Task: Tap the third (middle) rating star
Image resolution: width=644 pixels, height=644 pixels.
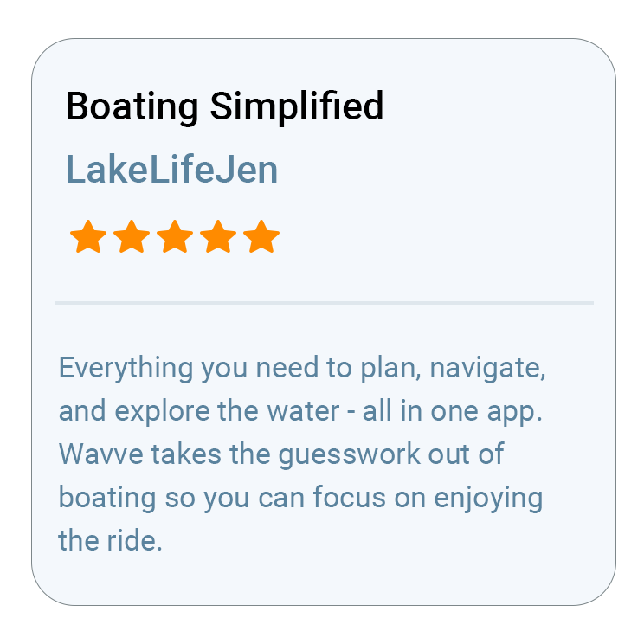Action: click(175, 236)
